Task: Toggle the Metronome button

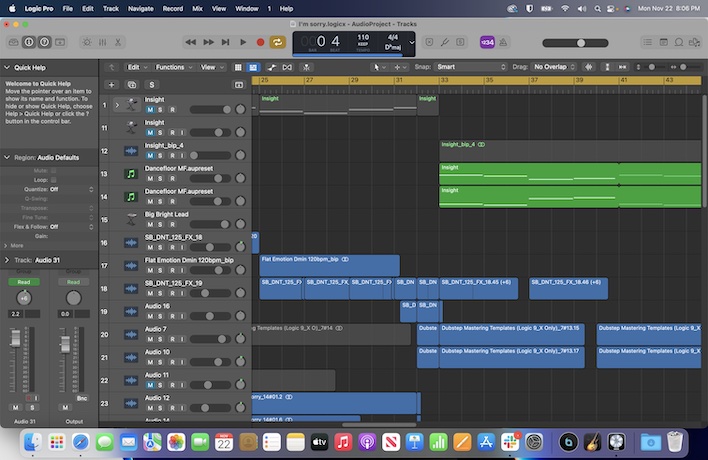Action: click(x=503, y=42)
